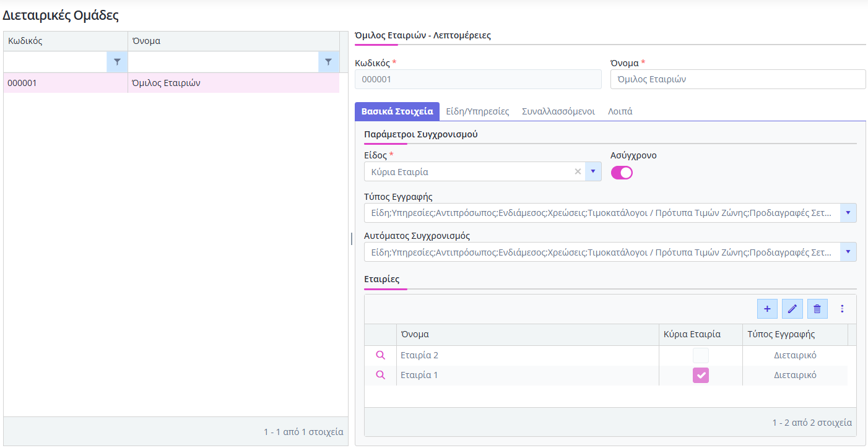Switch to the Συναλλασσόμενοι tab
868x448 pixels.
point(558,111)
